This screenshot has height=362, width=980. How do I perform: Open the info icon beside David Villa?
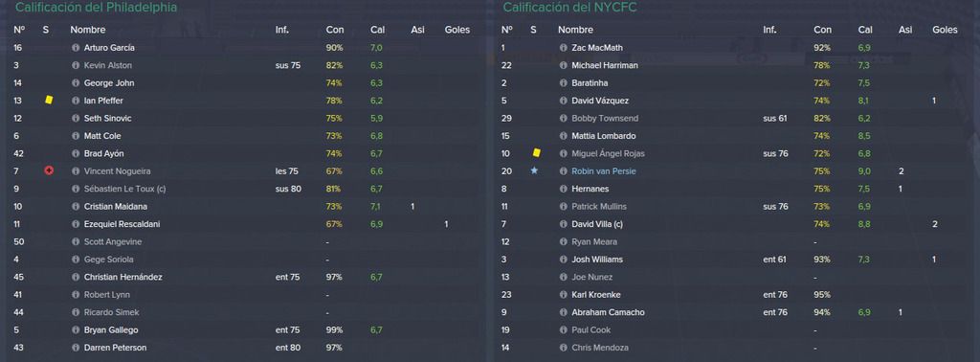tap(563, 224)
